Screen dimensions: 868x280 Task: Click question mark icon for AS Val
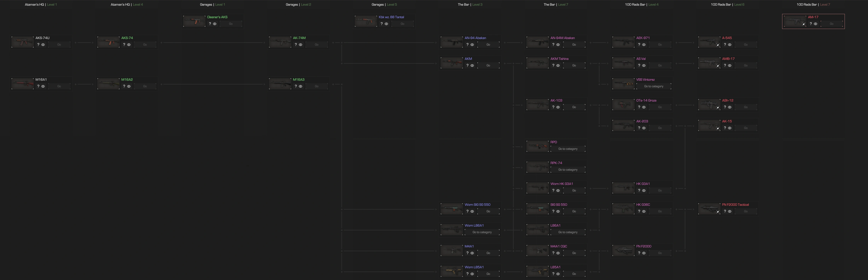coord(639,66)
